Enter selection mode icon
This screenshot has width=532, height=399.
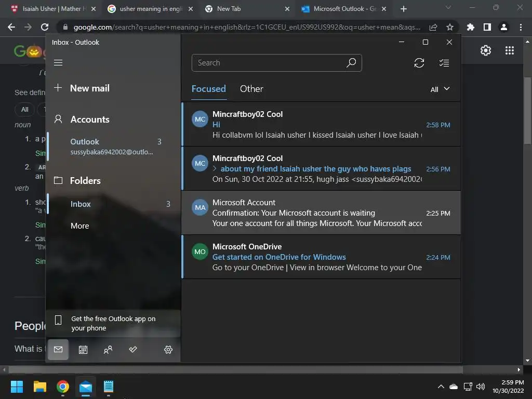pos(444,63)
